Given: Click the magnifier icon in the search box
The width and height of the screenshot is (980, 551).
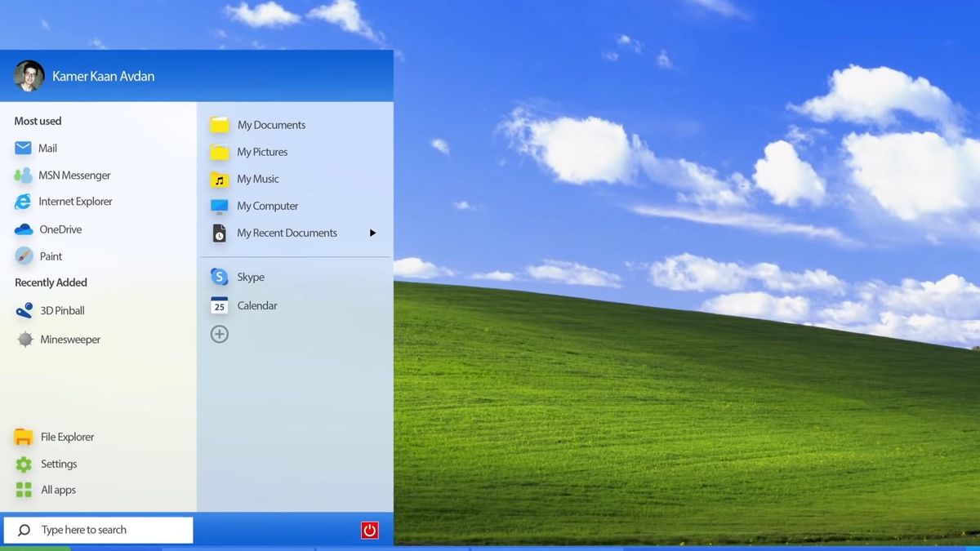Looking at the screenshot, I should (x=24, y=530).
